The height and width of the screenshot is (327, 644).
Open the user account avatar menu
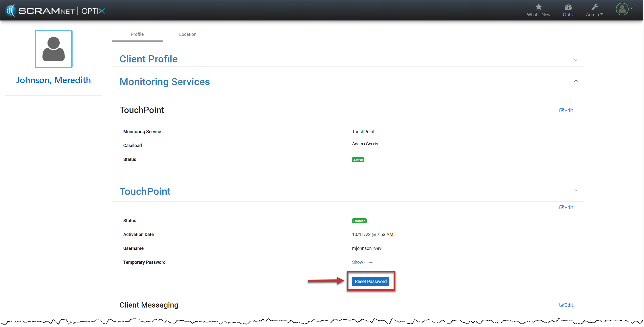(622, 9)
